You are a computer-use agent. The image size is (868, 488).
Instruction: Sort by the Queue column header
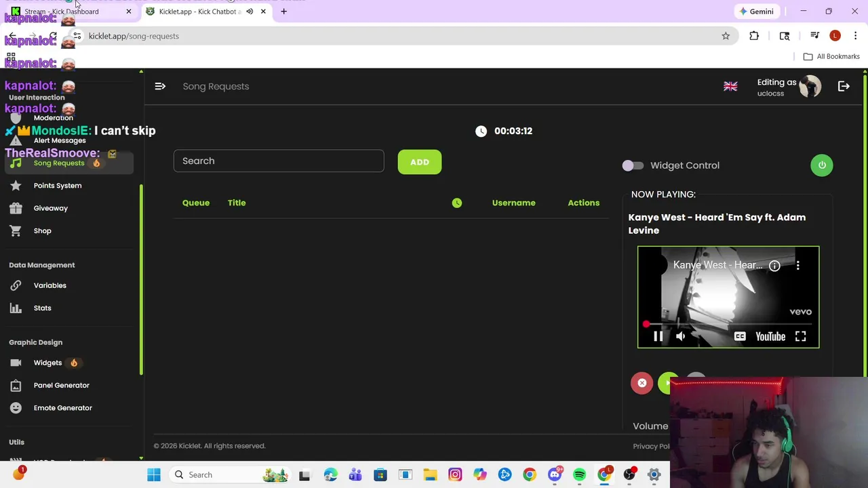coord(196,203)
